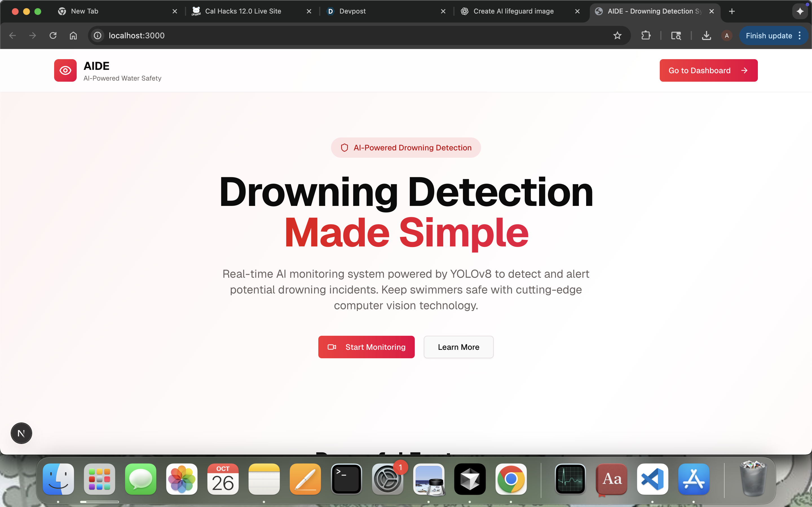
Task: Open the Chrome profile avatar
Action: click(727, 35)
